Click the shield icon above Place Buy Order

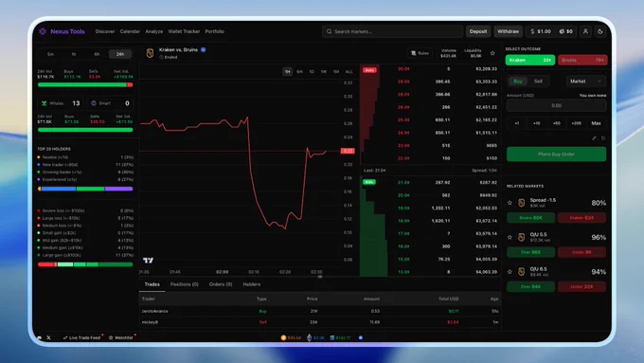click(603, 138)
